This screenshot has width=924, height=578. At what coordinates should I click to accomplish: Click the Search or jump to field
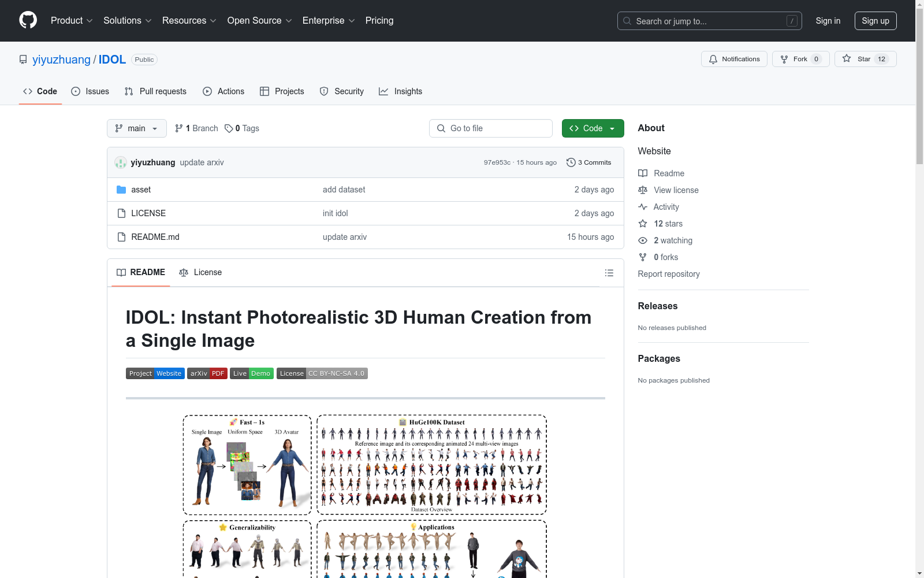point(710,21)
